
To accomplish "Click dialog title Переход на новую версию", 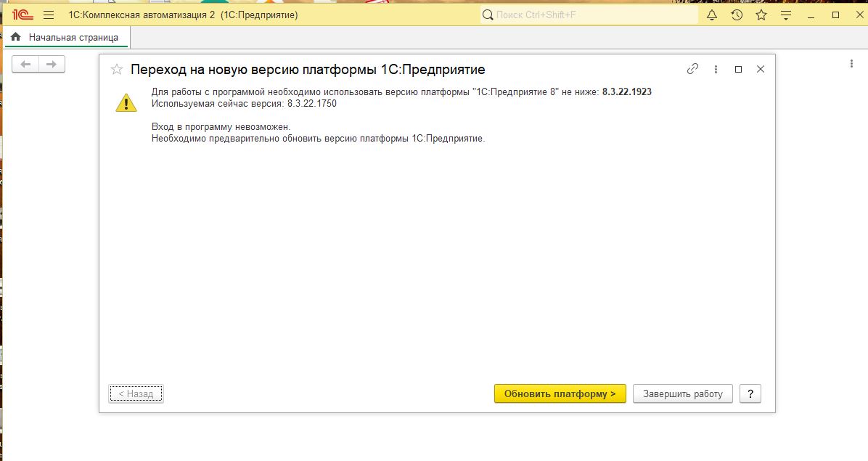I will (x=308, y=69).
